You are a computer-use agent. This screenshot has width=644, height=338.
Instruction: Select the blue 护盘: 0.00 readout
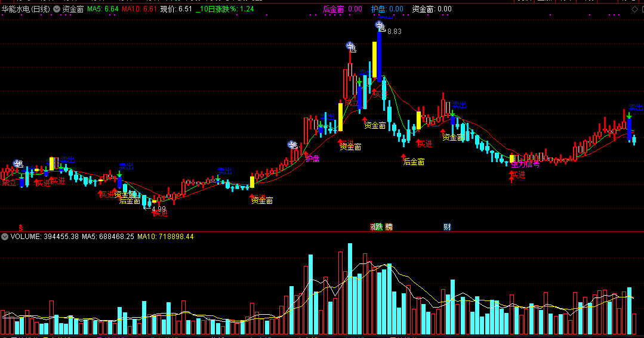(x=387, y=9)
